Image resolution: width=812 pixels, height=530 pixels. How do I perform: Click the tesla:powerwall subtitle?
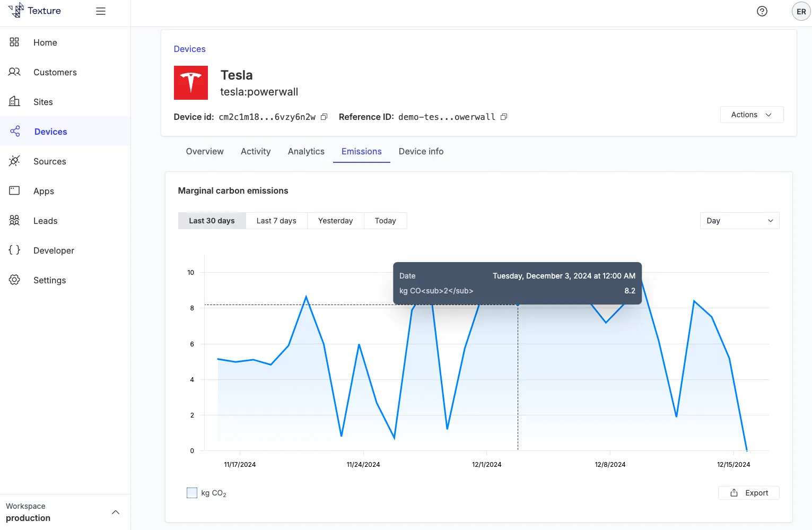[x=259, y=92]
